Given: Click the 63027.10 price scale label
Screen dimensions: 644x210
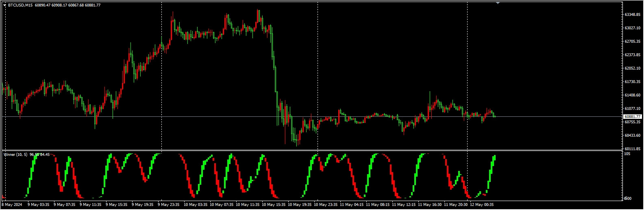Looking at the screenshot, I should coord(633,28).
